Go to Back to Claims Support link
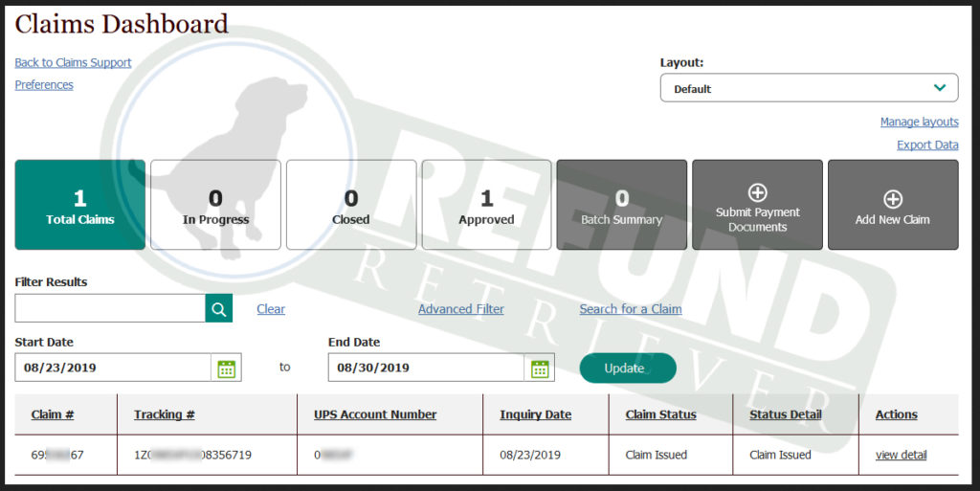Screen dimensions: 980x491 coord(73,63)
